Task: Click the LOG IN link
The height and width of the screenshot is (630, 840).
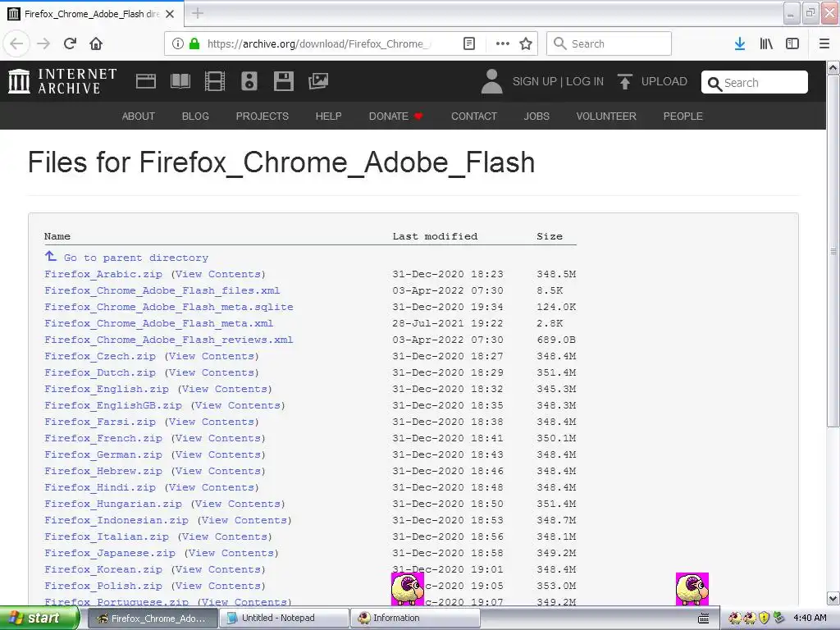Action: click(585, 81)
